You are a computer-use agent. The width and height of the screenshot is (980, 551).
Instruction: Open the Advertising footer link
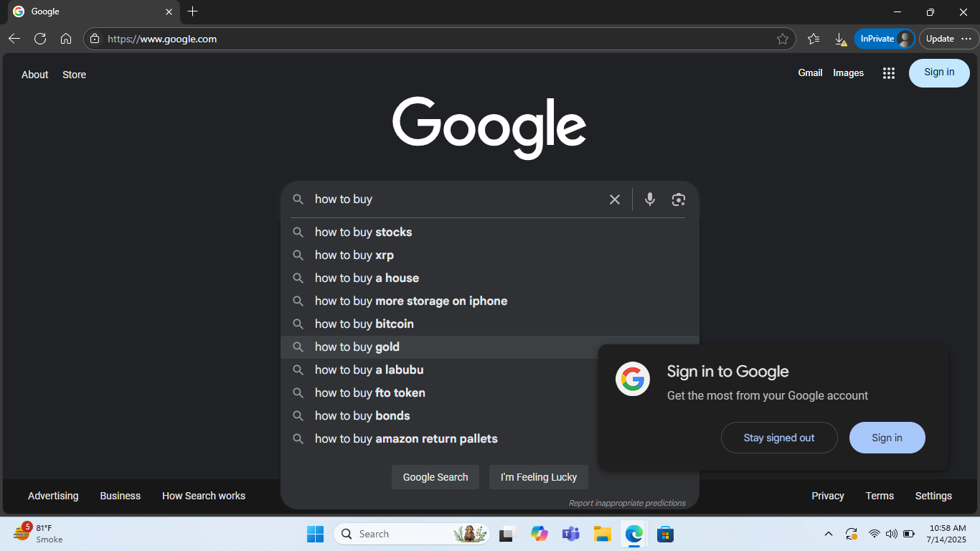click(53, 496)
